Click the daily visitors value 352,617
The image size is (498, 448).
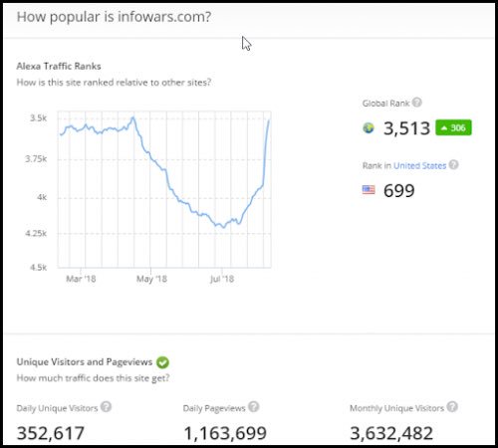pyautogui.click(x=51, y=433)
